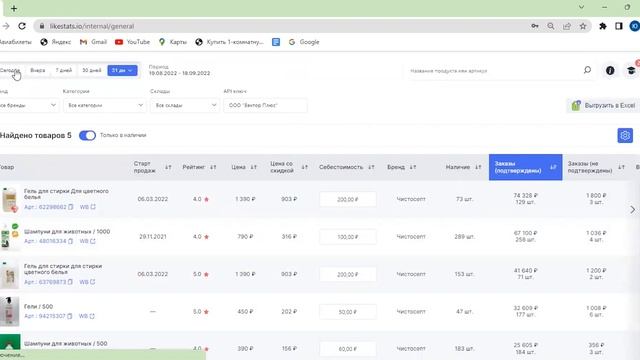This screenshot has height=360, width=640.
Task: Click thumbnail of Шампуни для животных / 1000
Action: coord(9,236)
